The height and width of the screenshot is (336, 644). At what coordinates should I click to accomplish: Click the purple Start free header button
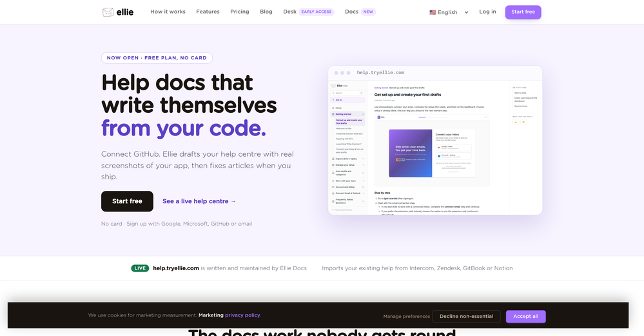523,12
